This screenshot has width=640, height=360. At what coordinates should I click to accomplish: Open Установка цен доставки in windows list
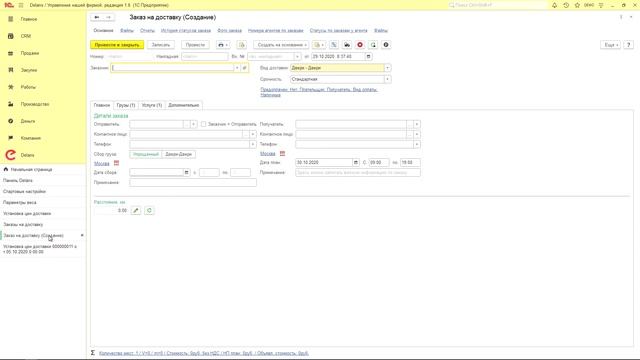point(27,213)
